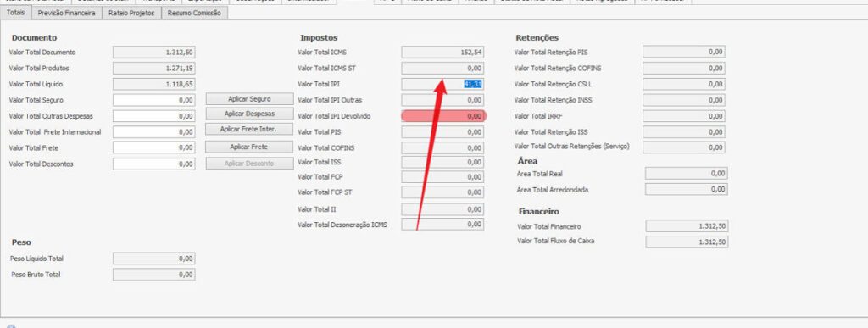This screenshot has width=868, height=328.
Task: Focus the Valor Total Frete input
Action: [154, 148]
